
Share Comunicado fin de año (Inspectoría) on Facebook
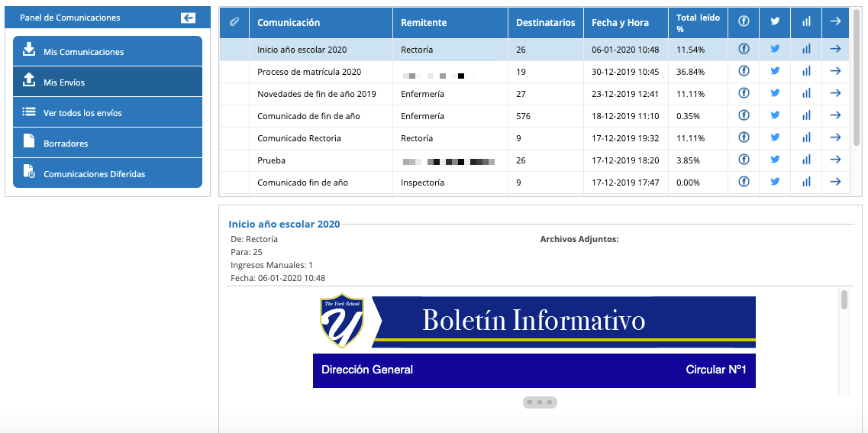[744, 182]
